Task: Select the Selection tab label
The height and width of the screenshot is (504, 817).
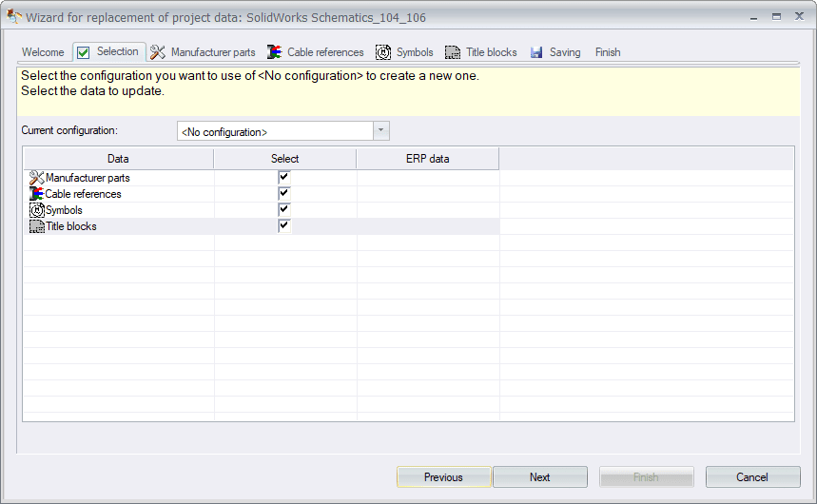Action: (x=117, y=51)
